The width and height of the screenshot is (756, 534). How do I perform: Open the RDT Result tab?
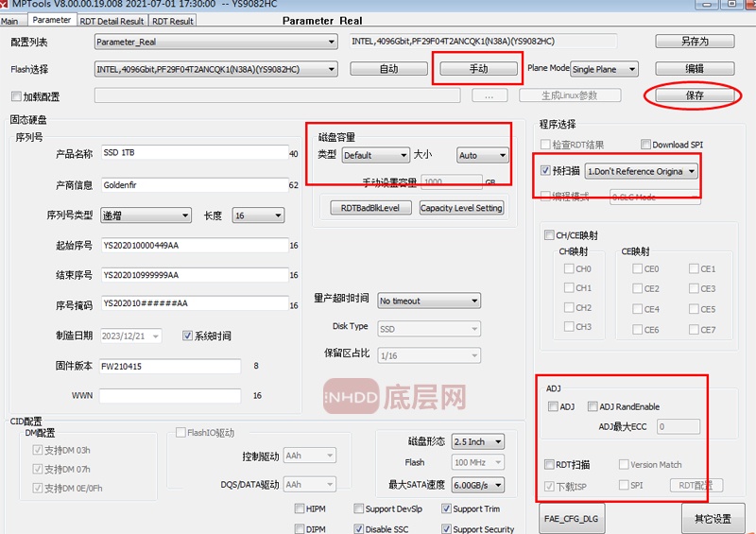[x=174, y=20]
